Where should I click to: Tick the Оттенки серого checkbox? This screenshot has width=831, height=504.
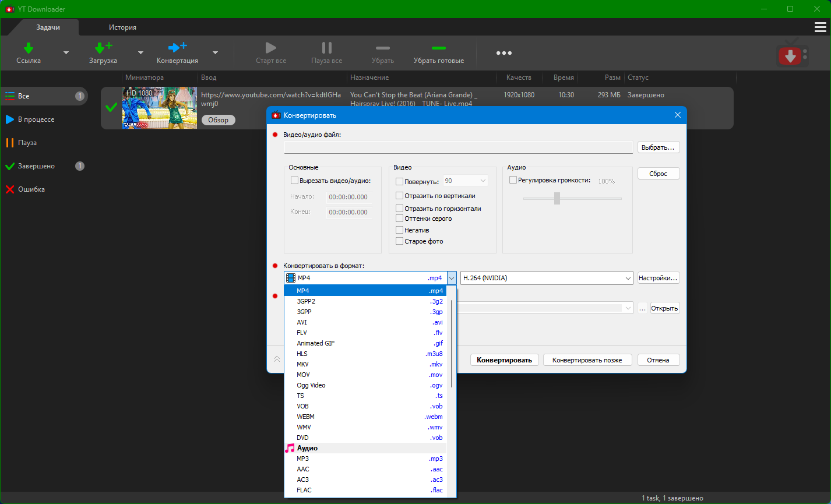pyautogui.click(x=399, y=218)
